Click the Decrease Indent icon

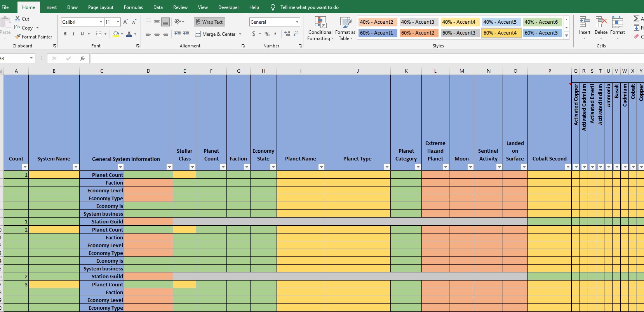[178, 34]
